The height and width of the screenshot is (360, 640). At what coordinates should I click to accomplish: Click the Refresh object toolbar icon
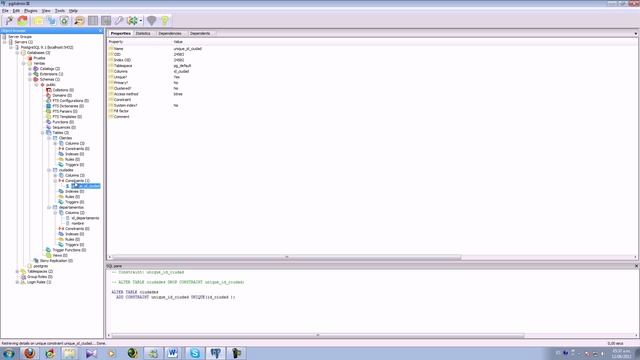[22, 20]
